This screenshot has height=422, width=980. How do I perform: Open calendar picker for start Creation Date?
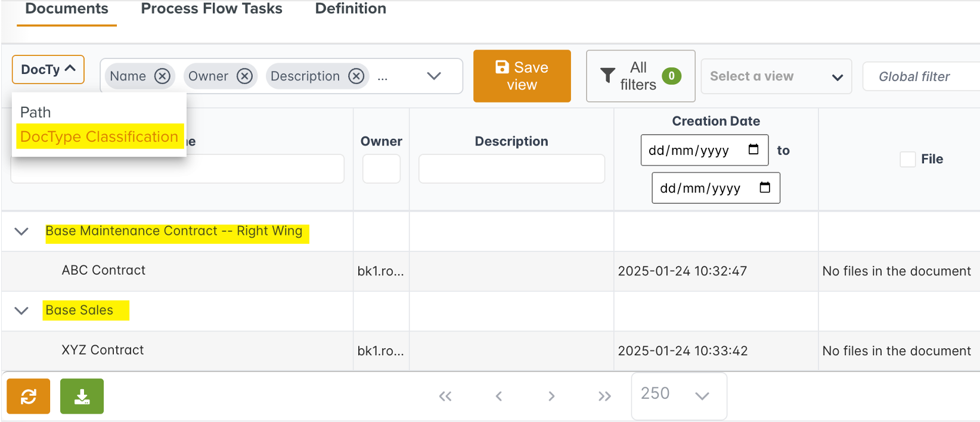pyautogui.click(x=753, y=150)
